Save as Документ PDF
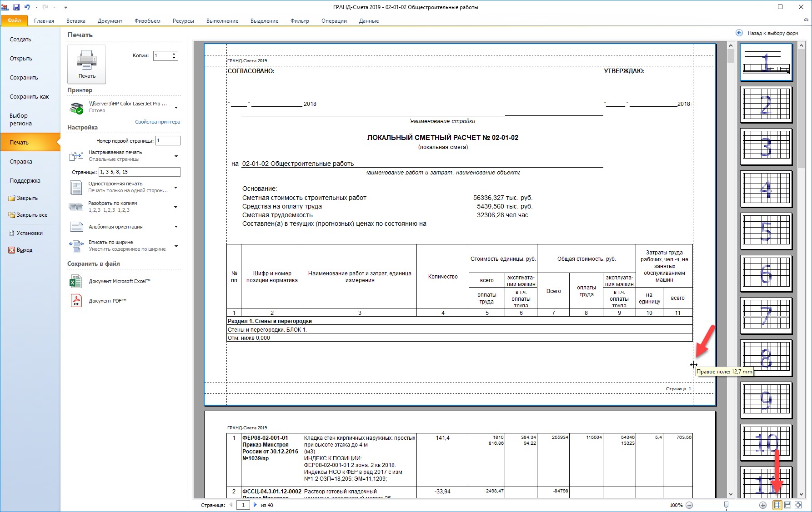The image size is (812, 512). click(x=98, y=301)
